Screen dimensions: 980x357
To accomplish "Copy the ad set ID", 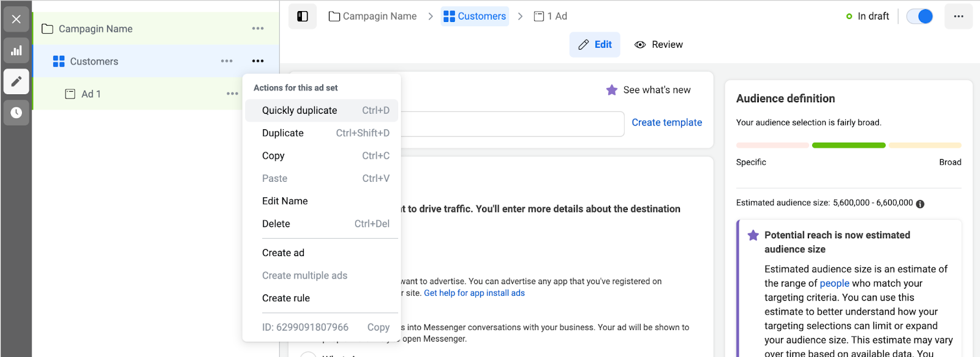I will tap(378, 327).
